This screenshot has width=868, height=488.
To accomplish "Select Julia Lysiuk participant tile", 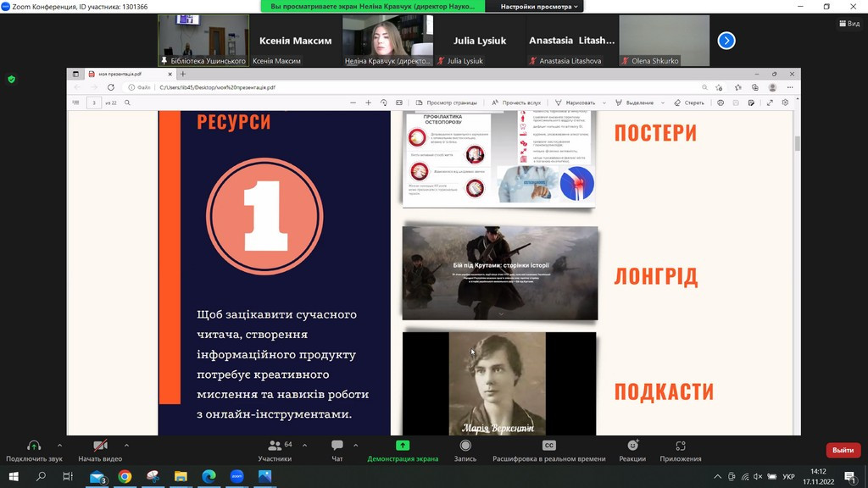I will tap(480, 41).
